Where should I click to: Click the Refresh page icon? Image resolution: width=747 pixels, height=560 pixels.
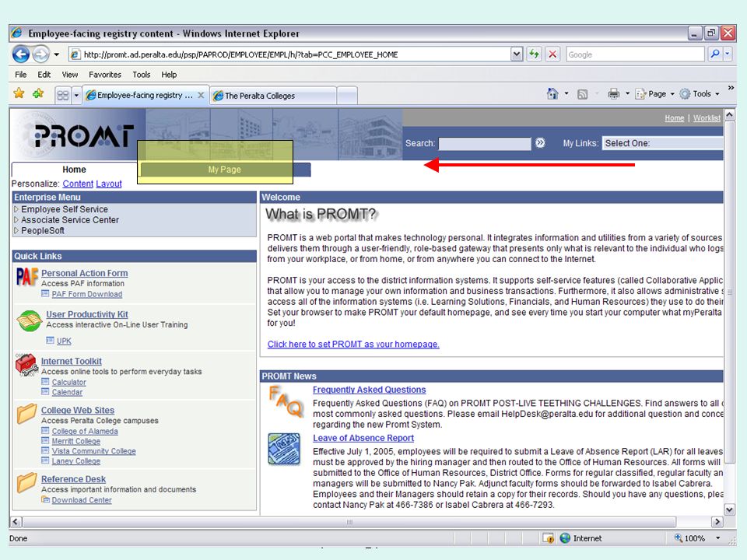coord(534,54)
